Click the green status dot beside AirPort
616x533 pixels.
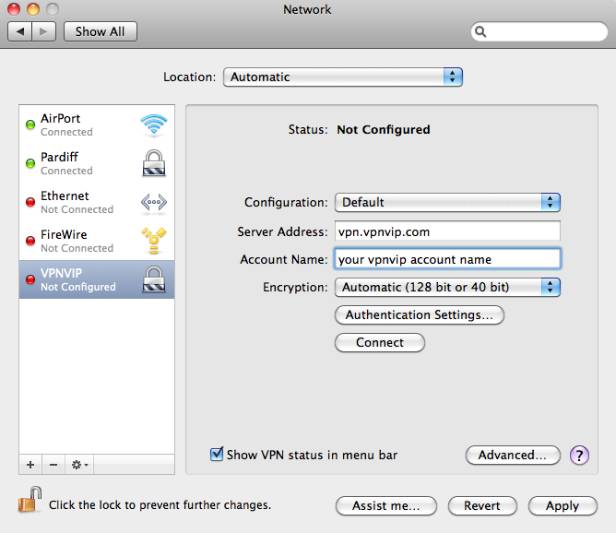(30, 125)
